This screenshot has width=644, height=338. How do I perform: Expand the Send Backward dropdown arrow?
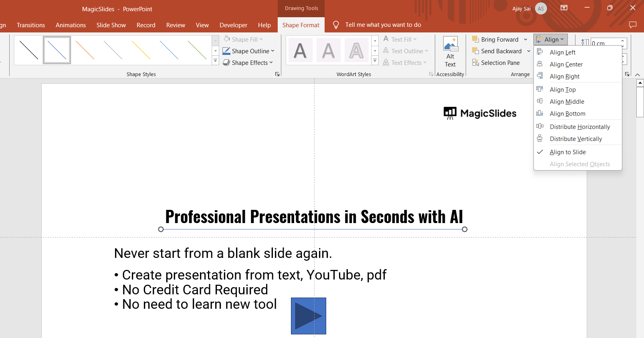(529, 51)
